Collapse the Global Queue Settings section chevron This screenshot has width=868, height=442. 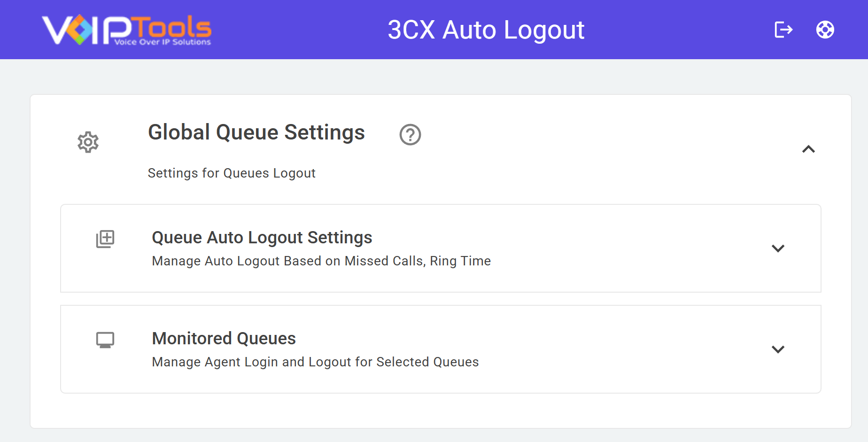(x=808, y=149)
